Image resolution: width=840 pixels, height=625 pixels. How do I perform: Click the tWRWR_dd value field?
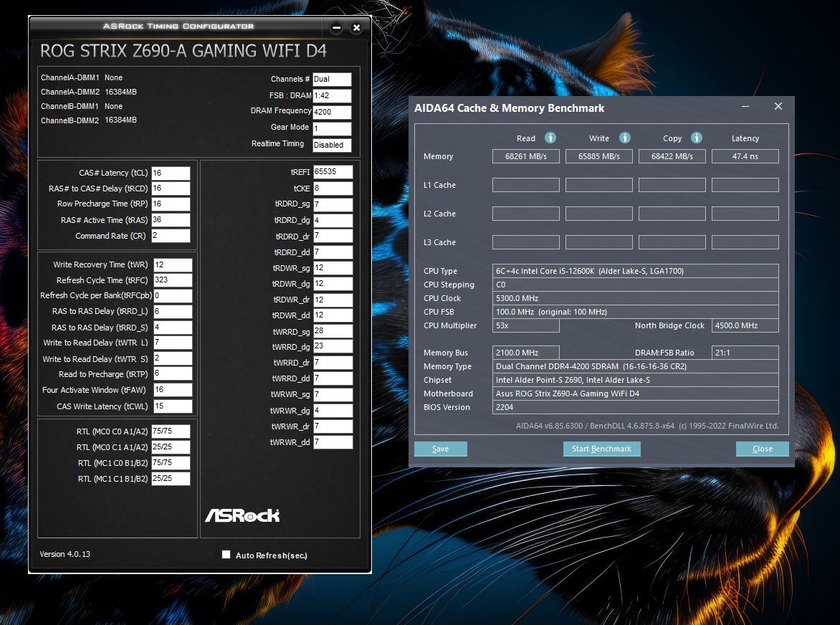(333, 442)
